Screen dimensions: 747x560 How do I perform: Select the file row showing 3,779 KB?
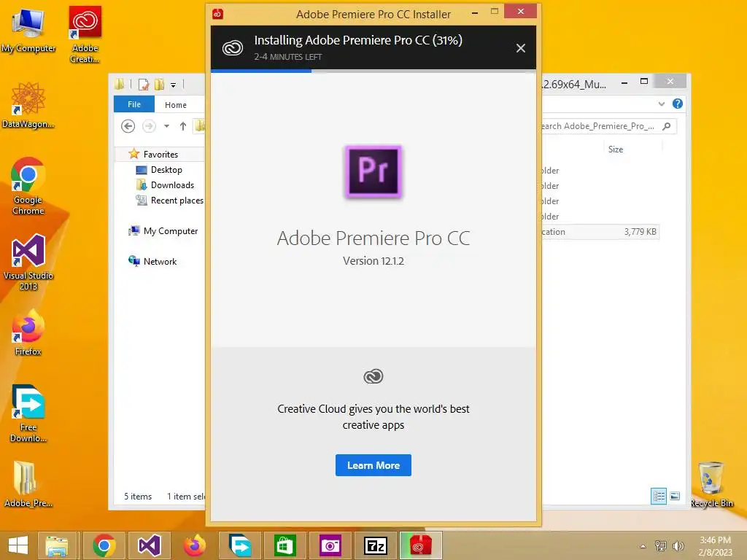(x=600, y=232)
